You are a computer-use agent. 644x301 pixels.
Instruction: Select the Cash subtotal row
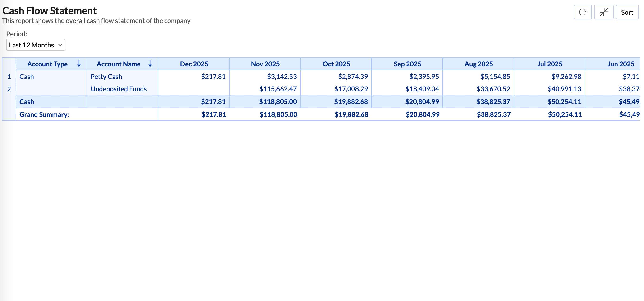[27, 101]
